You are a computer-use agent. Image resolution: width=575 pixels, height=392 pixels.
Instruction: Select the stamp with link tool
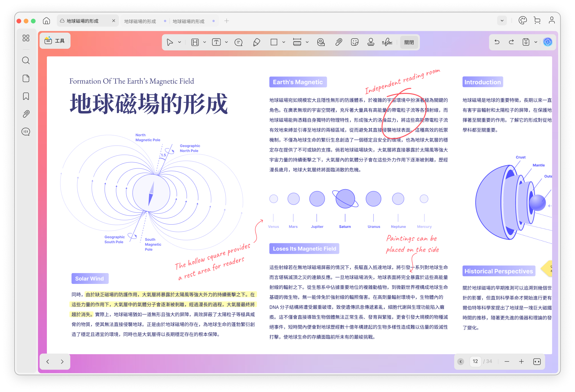[321, 42]
